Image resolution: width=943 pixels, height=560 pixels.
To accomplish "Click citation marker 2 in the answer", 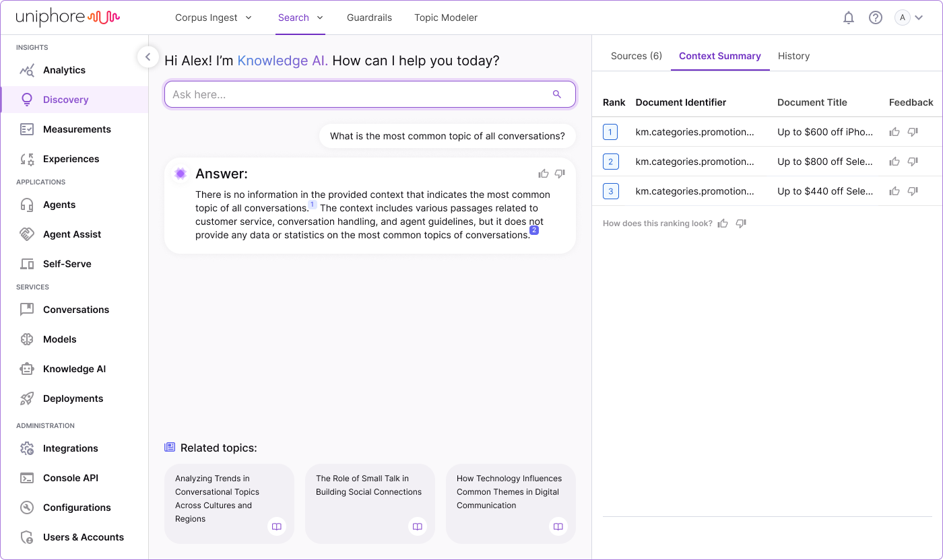I will tap(534, 230).
